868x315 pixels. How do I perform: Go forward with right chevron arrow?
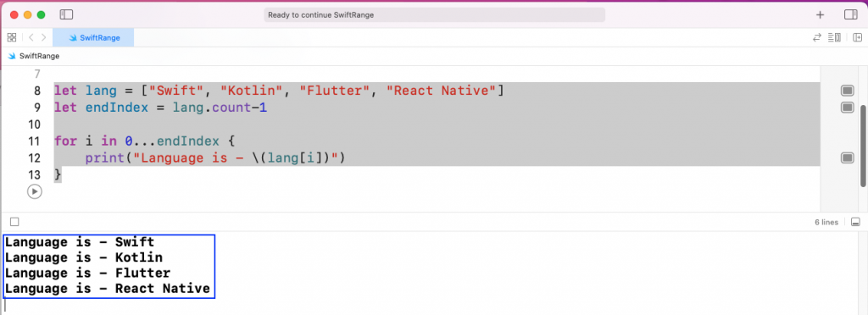point(44,37)
